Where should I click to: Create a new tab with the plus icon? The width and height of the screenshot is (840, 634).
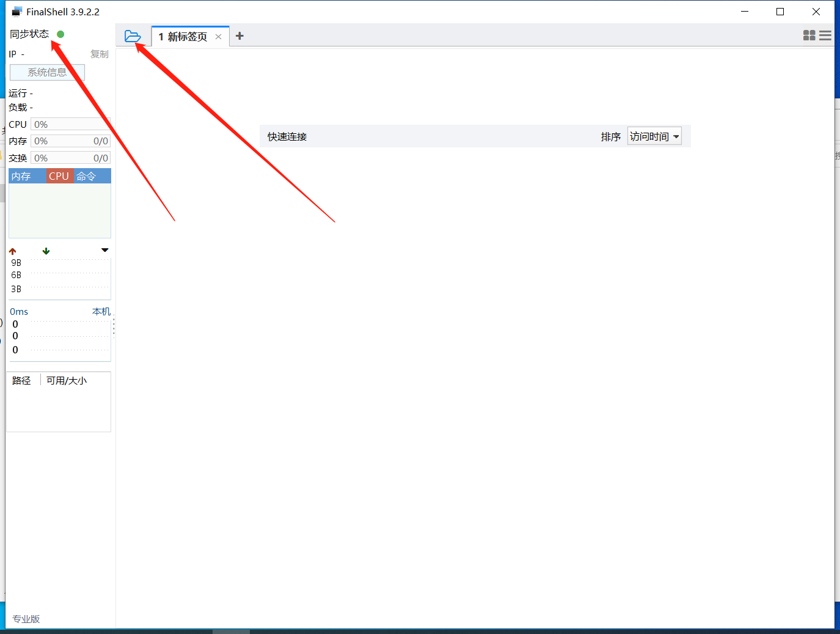(x=239, y=36)
